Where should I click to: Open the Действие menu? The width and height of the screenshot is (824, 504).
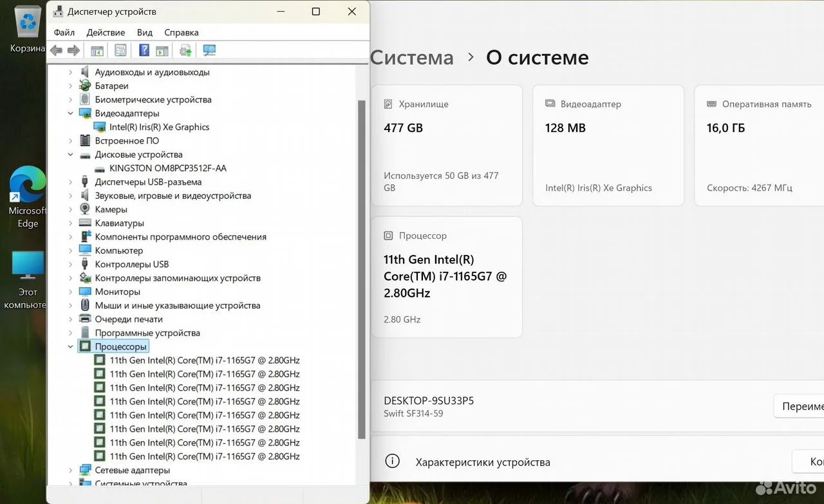[106, 32]
